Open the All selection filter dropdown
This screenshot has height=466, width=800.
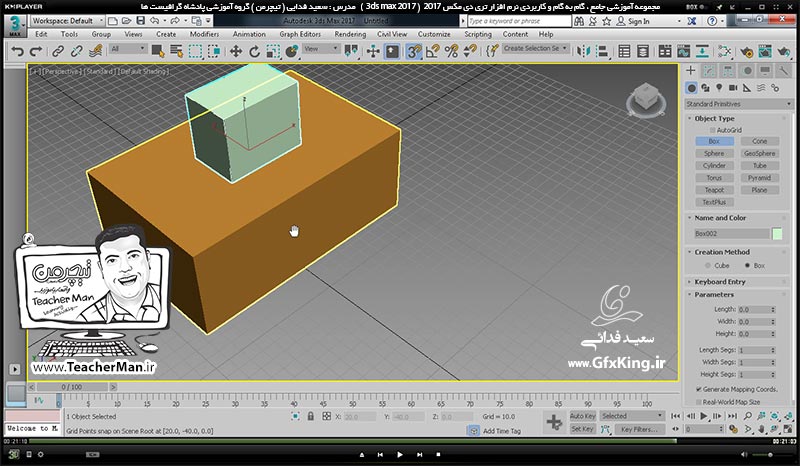pyautogui.click(x=128, y=49)
